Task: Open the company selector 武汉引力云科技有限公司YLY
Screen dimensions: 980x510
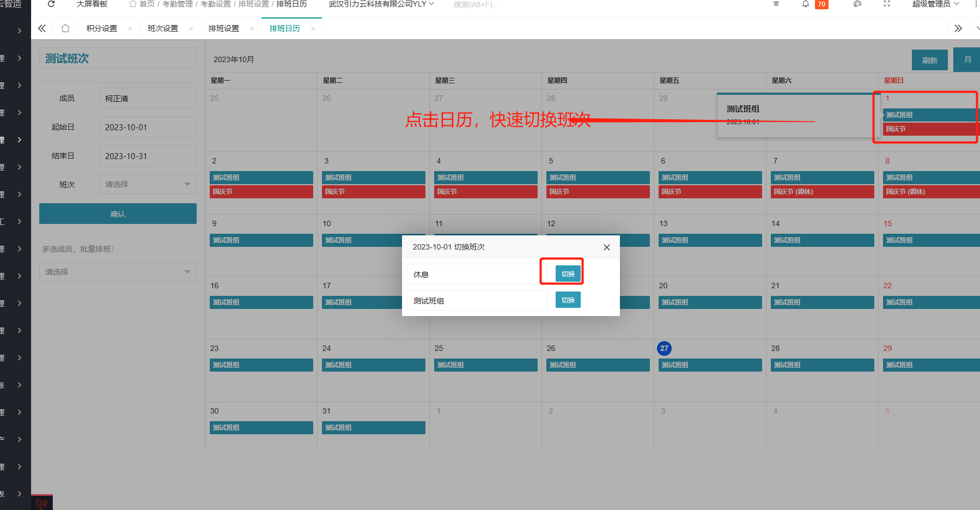Action: click(381, 4)
